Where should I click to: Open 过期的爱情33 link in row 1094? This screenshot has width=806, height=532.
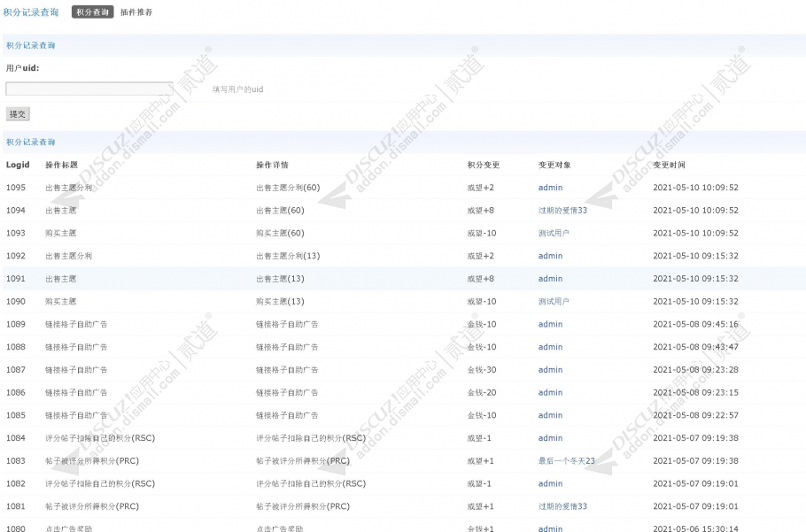562,210
